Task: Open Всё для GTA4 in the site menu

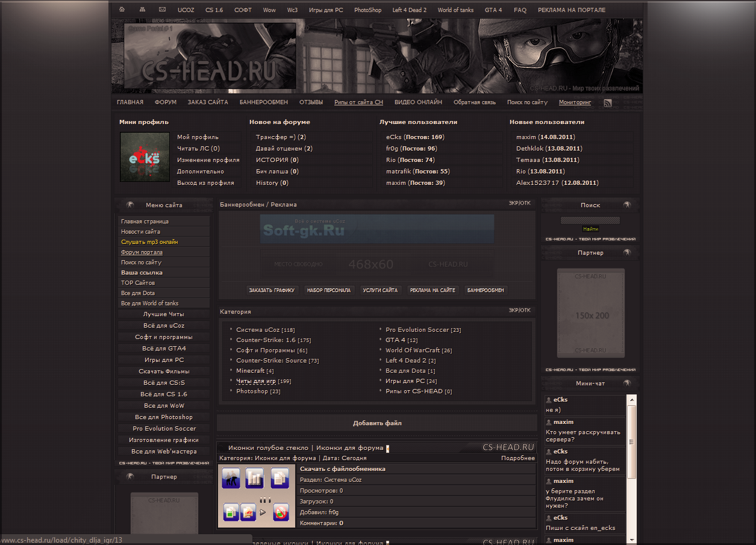Action: pos(164,349)
